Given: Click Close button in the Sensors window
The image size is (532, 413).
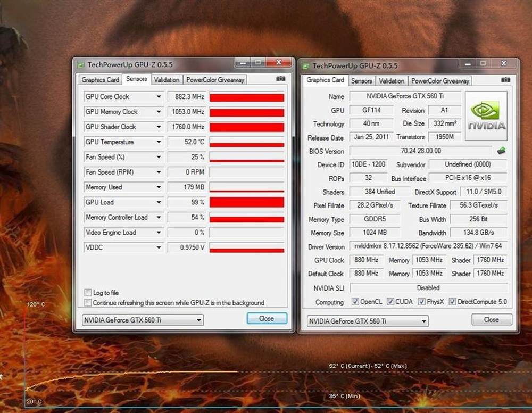Looking at the screenshot, I should [267, 319].
